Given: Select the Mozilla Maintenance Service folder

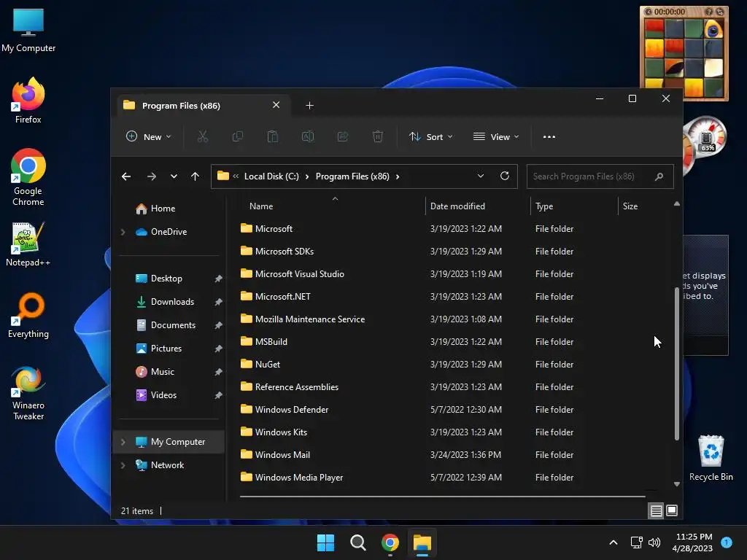Looking at the screenshot, I should (x=309, y=319).
